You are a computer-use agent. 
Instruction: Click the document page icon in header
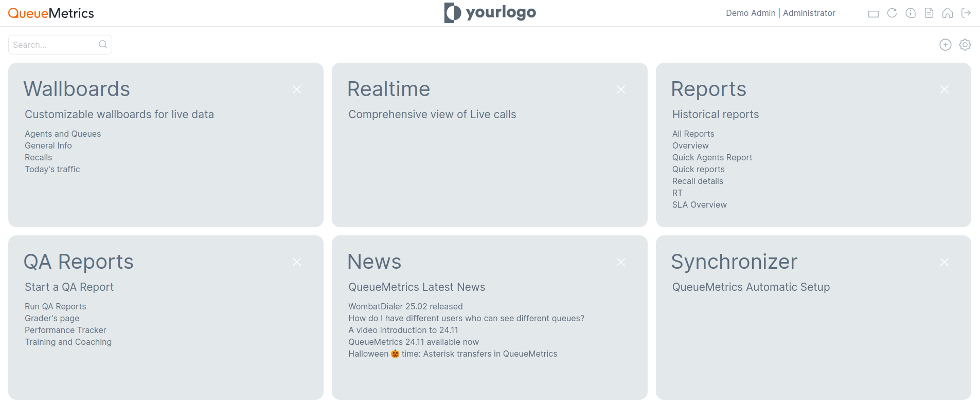click(x=929, y=13)
